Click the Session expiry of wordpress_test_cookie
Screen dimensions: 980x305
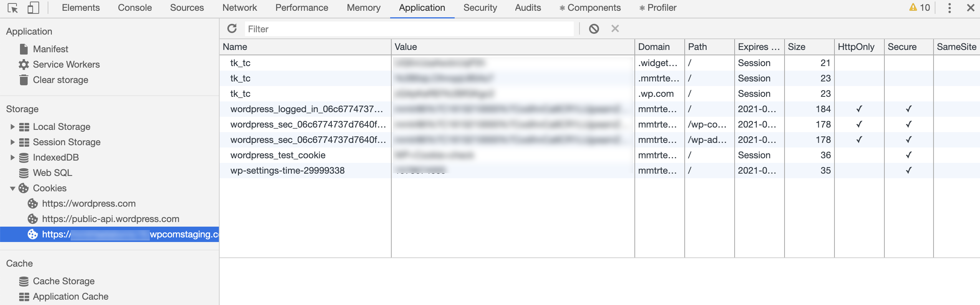pyautogui.click(x=754, y=155)
